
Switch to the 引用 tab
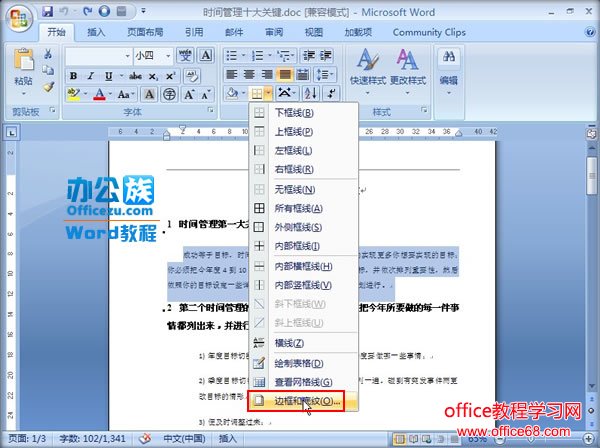[x=194, y=32]
